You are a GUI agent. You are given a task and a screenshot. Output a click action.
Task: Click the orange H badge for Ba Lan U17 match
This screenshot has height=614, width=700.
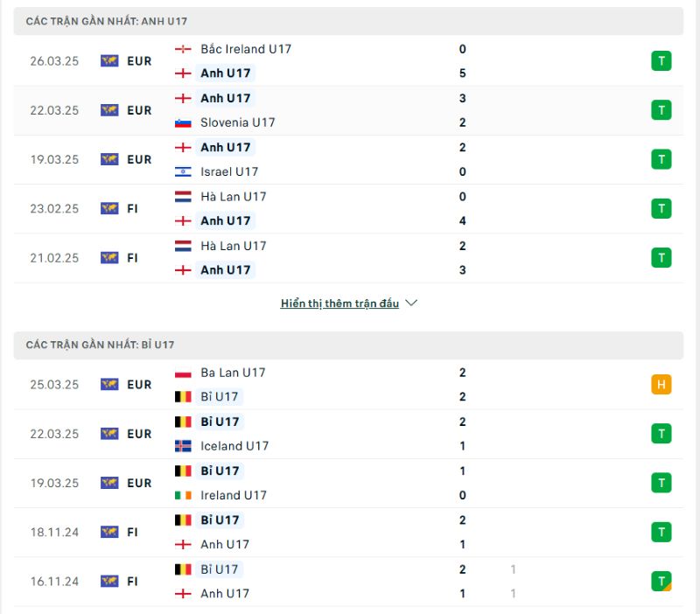661,385
